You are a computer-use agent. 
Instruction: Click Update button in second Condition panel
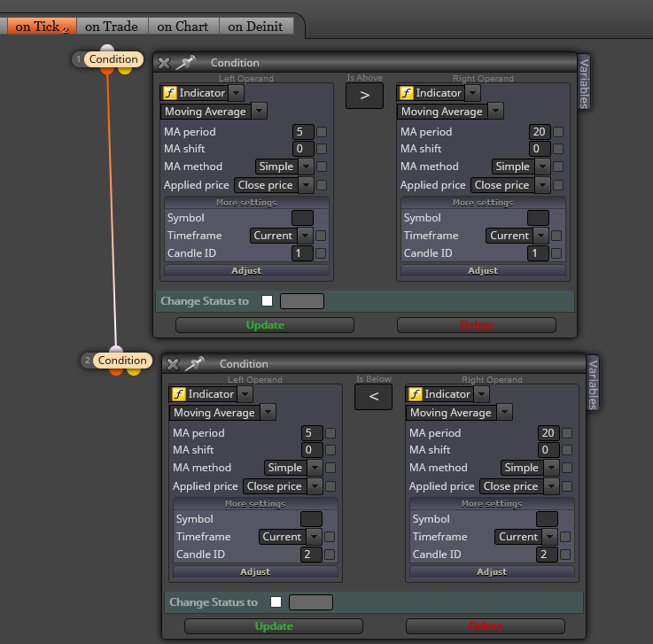(274, 626)
